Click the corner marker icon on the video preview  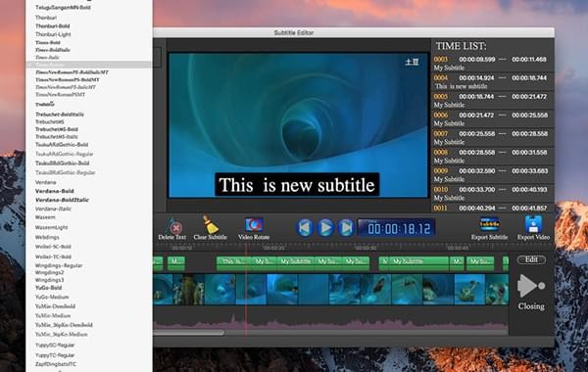[412, 62]
